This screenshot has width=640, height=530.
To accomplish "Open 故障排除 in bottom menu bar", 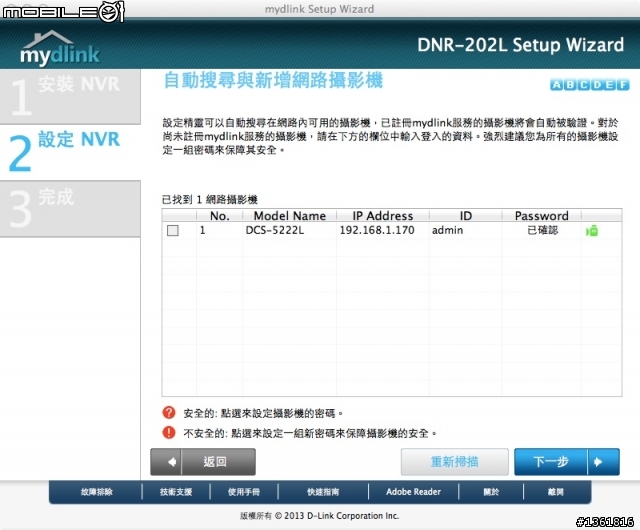I will point(96,492).
